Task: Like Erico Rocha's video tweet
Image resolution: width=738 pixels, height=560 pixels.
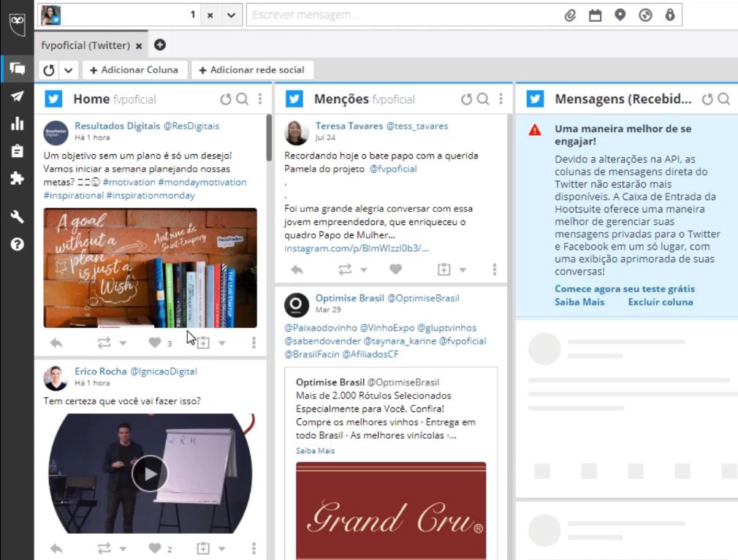Action: pos(156,548)
